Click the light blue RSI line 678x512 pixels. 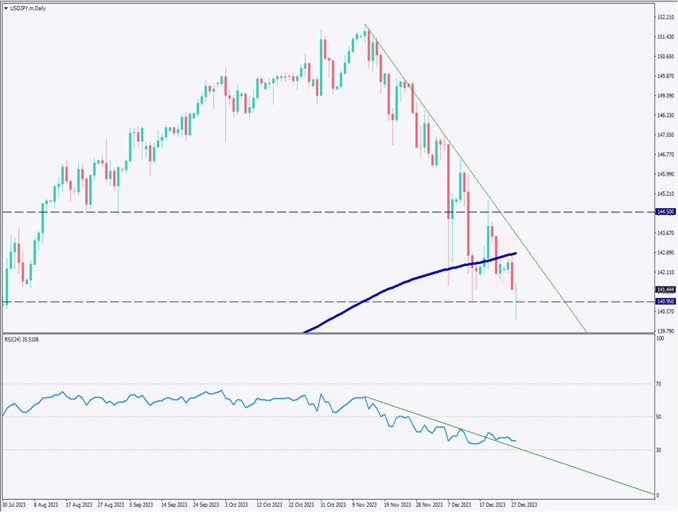point(200,397)
